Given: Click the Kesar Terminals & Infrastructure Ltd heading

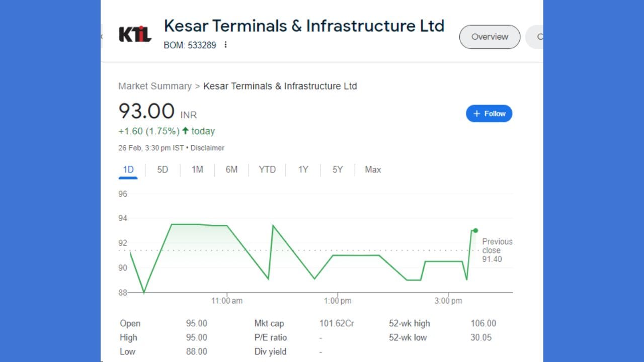Looking at the screenshot, I should [x=304, y=26].
